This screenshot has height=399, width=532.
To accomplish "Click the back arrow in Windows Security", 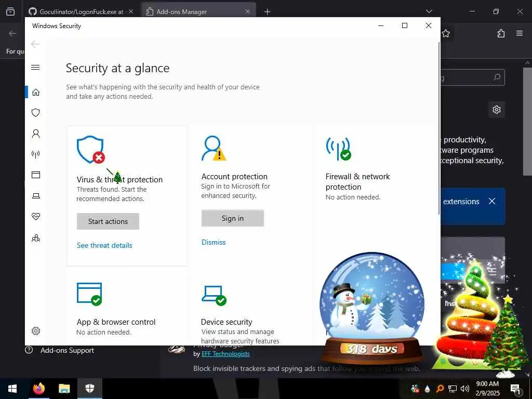I will tap(35, 44).
